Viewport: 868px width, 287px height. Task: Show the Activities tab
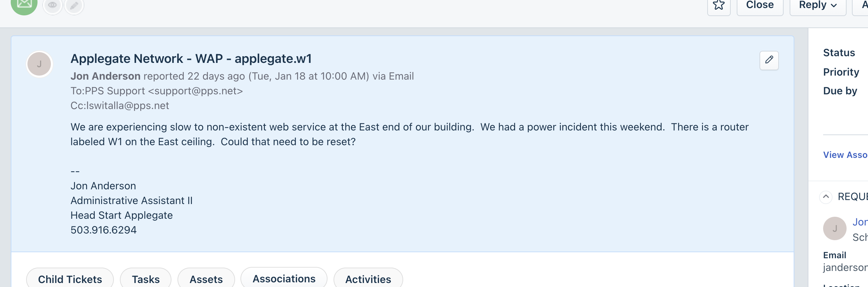tap(368, 279)
